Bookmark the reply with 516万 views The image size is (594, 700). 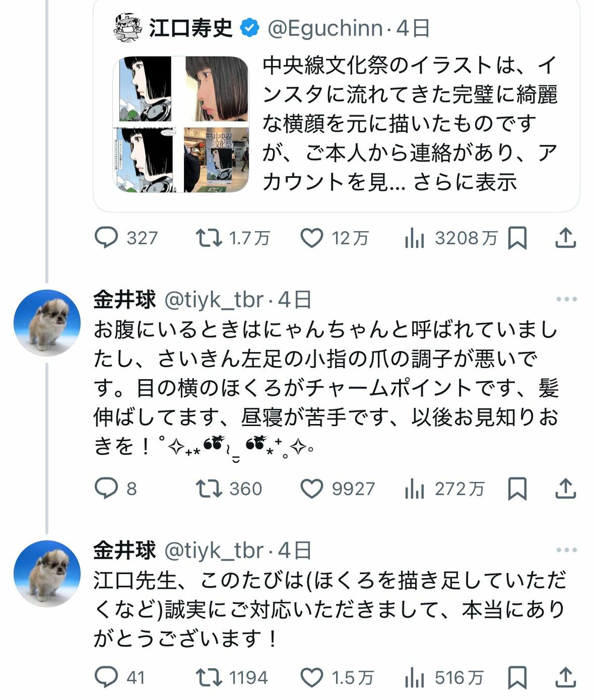517,677
